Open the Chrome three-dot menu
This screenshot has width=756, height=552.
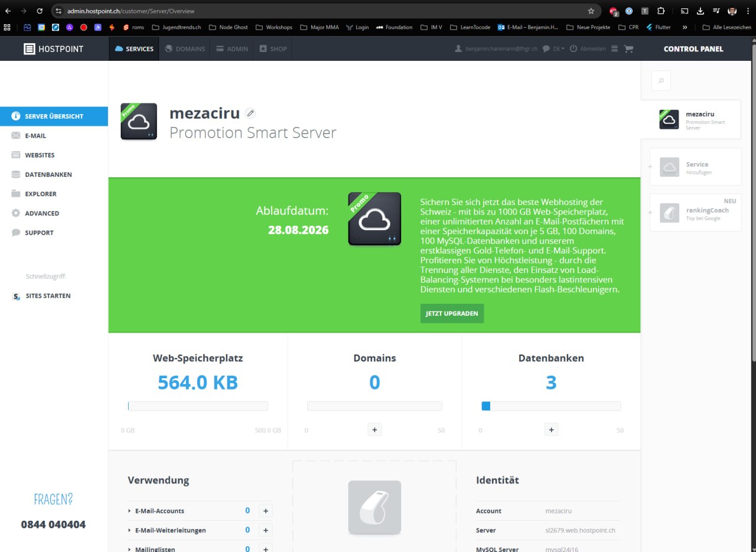tap(748, 11)
